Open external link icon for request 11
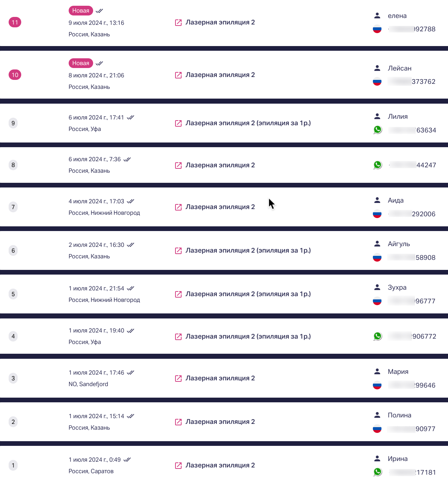448x484 pixels. pyautogui.click(x=178, y=23)
